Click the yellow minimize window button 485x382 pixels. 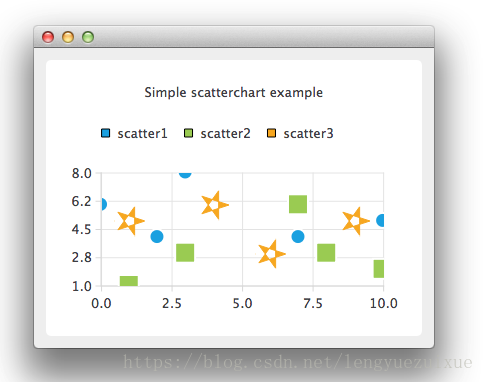tap(68, 37)
